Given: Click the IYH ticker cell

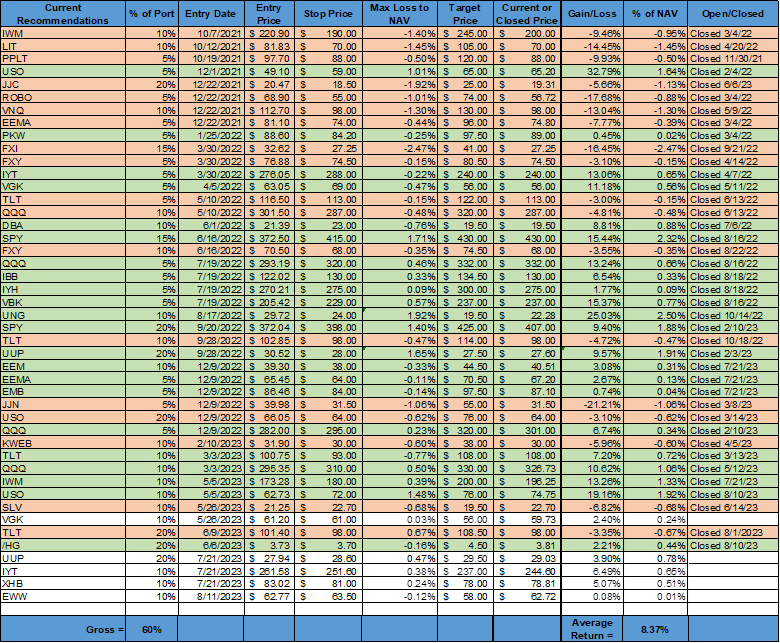Looking at the screenshot, I should (x=63, y=289).
